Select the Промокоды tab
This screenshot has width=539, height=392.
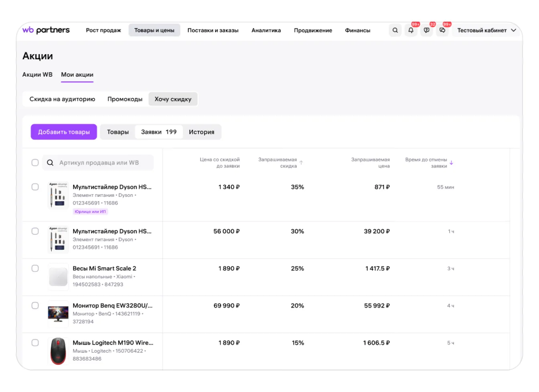pos(125,99)
